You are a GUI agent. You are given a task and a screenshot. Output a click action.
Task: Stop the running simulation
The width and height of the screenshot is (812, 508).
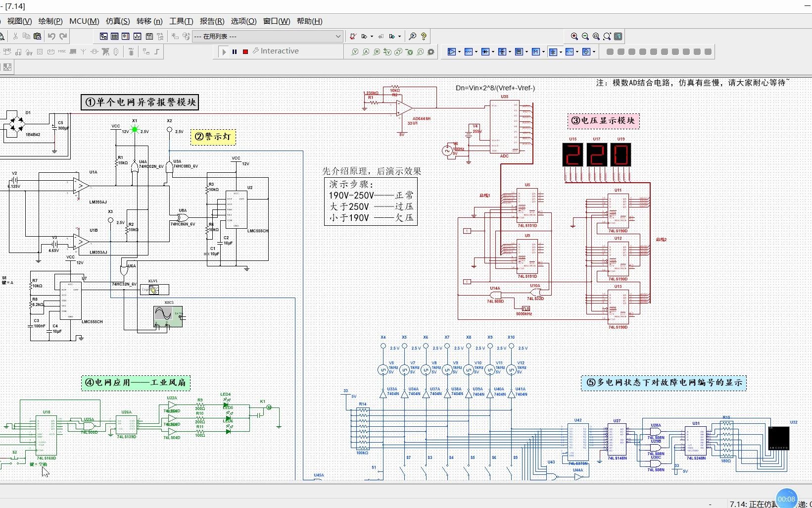coord(245,51)
